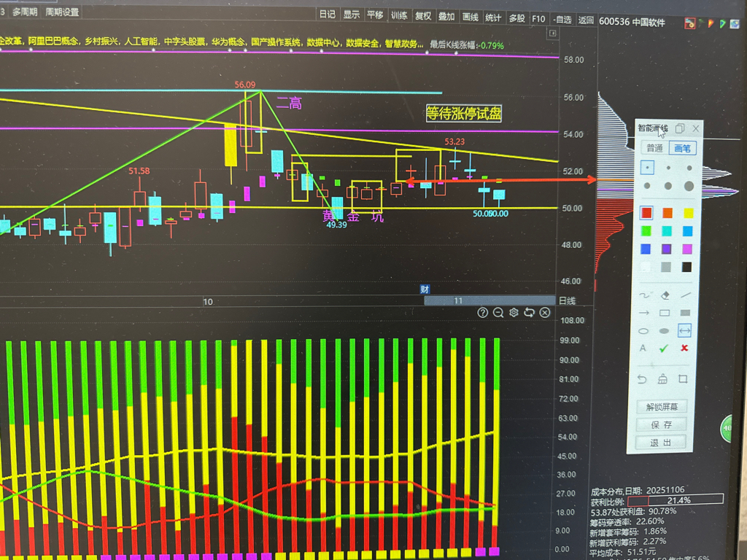Choose the thinnest boxed pen size
The image size is (747, 560).
coord(647,168)
